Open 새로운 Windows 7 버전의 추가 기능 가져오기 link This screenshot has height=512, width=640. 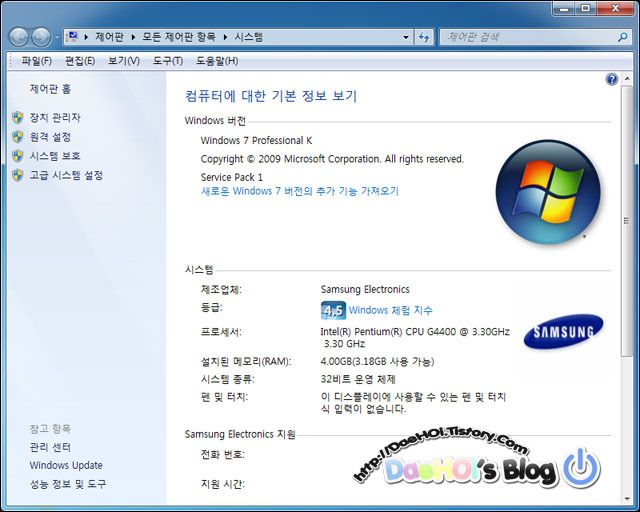click(x=300, y=191)
